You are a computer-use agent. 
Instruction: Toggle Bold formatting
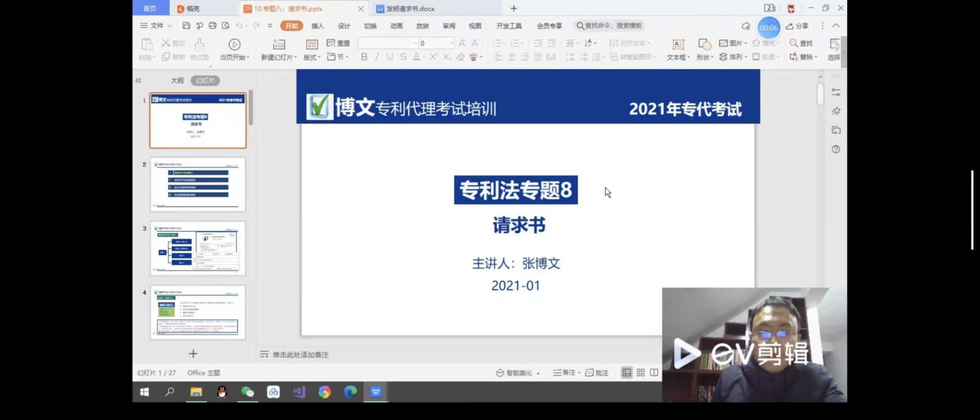[x=364, y=57]
